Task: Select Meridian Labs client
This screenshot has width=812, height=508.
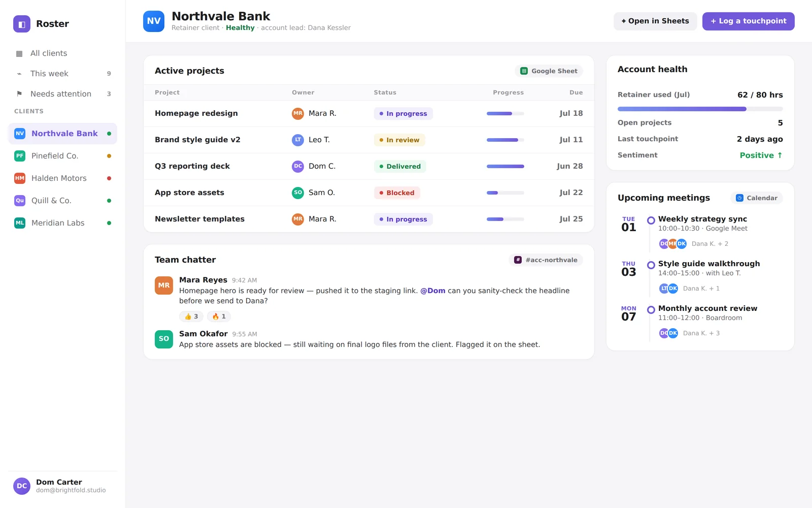Action: pos(62,223)
